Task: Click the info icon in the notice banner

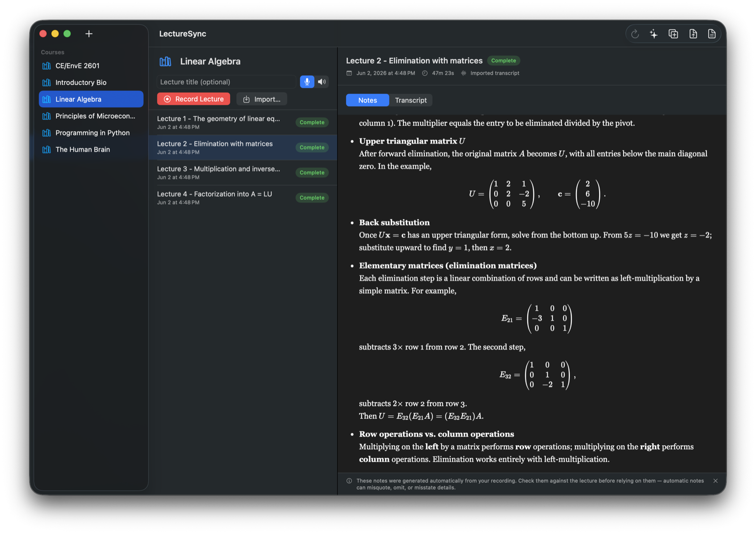Action: coord(349,481)
